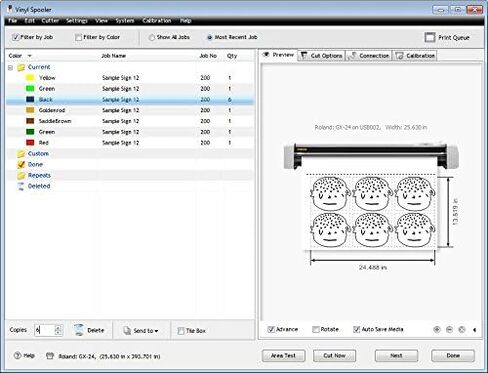Click the cutter device icon in status bar
Screen dimensions: 488x373
[x=50, y=356]
